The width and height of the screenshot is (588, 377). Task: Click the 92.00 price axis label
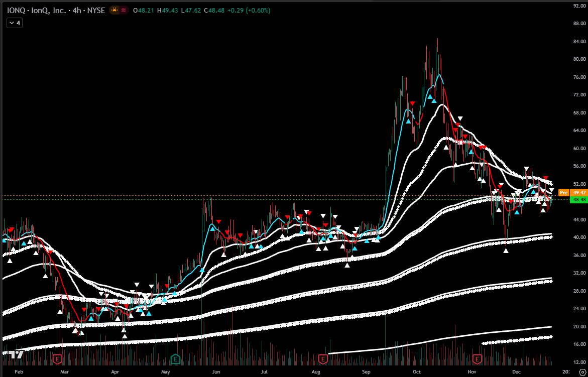click(578, 6)
